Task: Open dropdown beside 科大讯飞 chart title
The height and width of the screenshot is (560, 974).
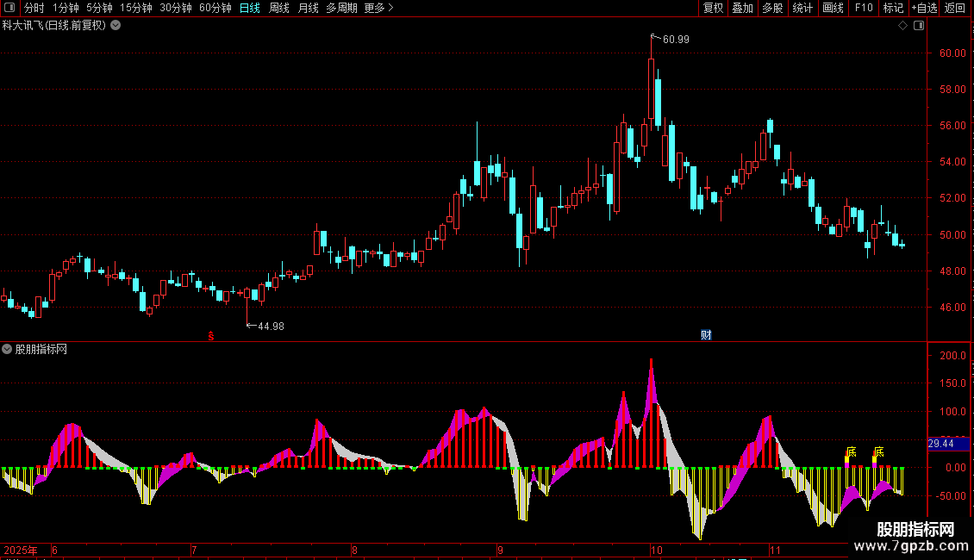Action: [x=116, y=26]
